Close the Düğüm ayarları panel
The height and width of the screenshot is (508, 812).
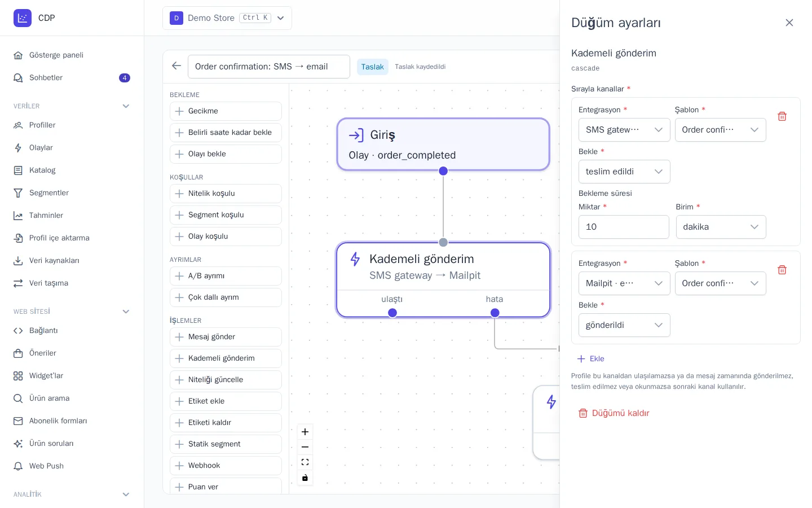pyautogui.click(x=789, y=23)
